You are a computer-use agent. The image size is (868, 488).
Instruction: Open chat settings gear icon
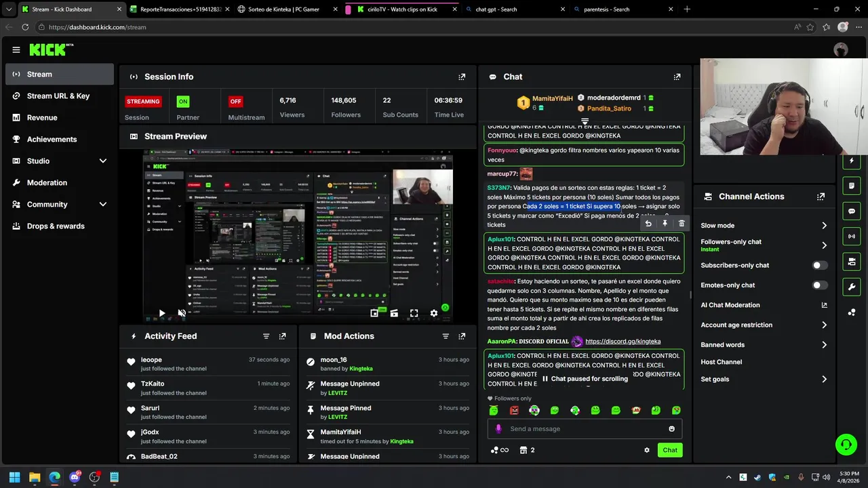tap(647, 450)
